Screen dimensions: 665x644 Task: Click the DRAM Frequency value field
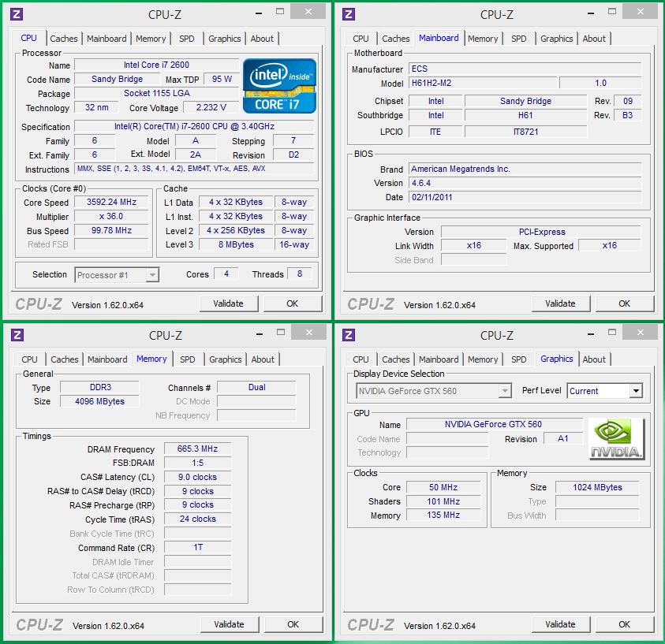(197, 449)
